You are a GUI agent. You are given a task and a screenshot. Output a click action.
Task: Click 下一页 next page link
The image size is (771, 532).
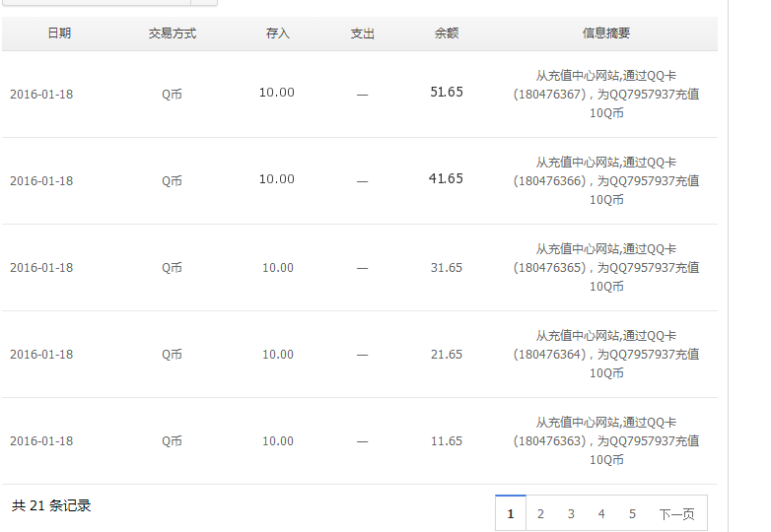tap(676, 514)
